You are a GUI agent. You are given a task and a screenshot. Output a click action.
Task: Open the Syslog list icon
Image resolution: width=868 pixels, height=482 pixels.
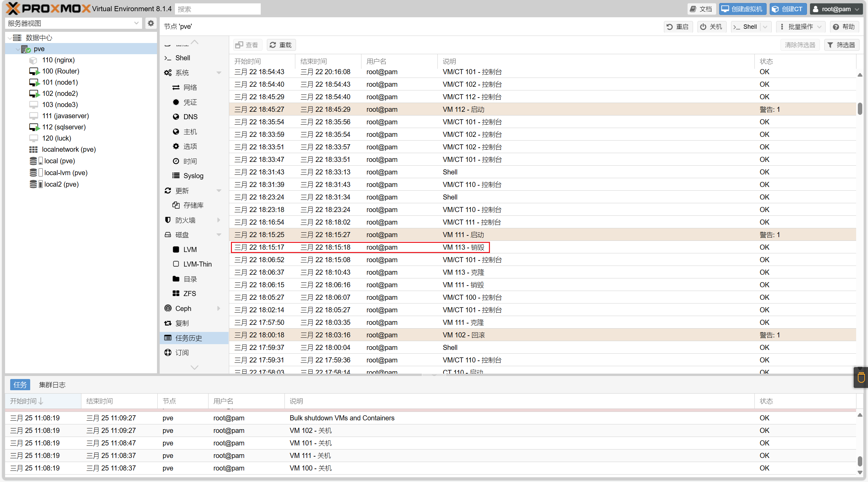pos(176,176)
